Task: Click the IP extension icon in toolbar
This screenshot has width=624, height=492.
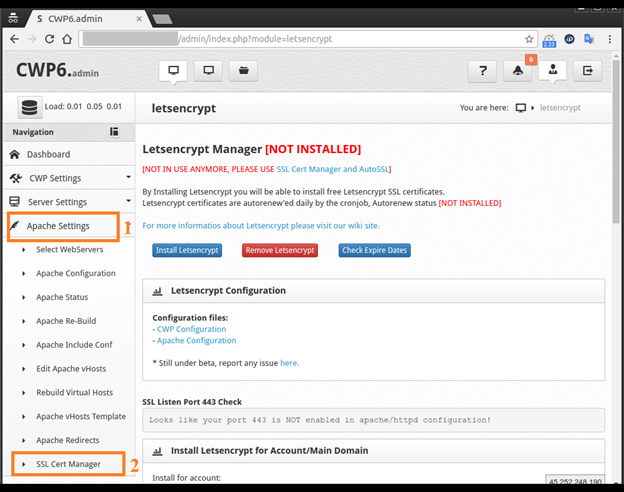Action: tap(569, 39)
